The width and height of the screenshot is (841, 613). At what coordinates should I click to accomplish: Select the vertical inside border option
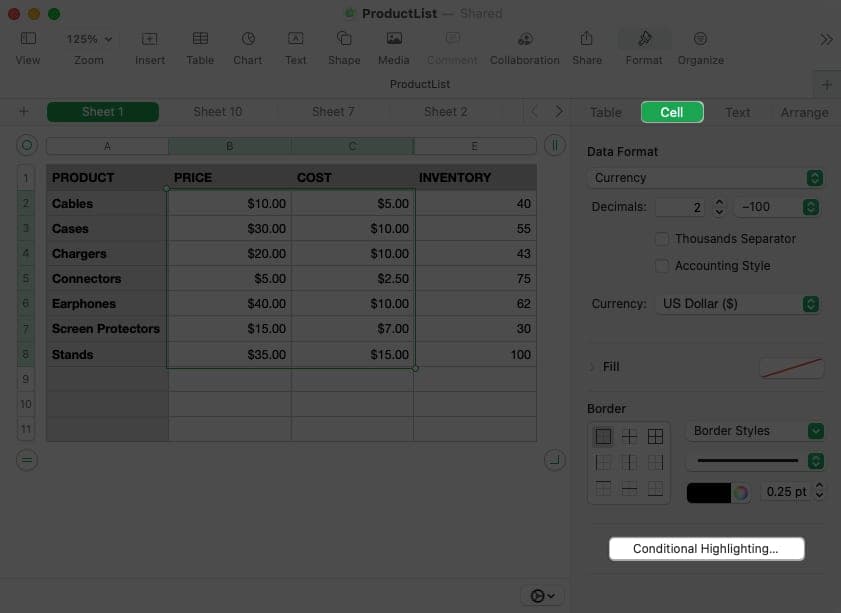coord(629,462)
